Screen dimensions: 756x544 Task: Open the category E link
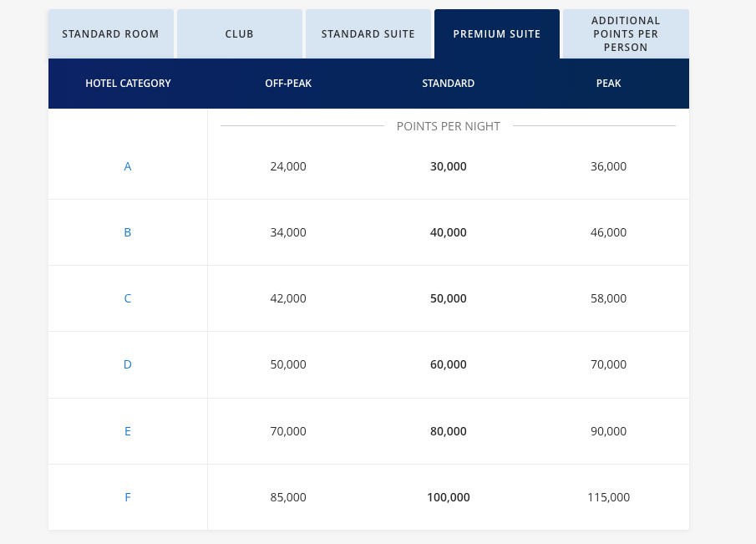tap(128, 431)
